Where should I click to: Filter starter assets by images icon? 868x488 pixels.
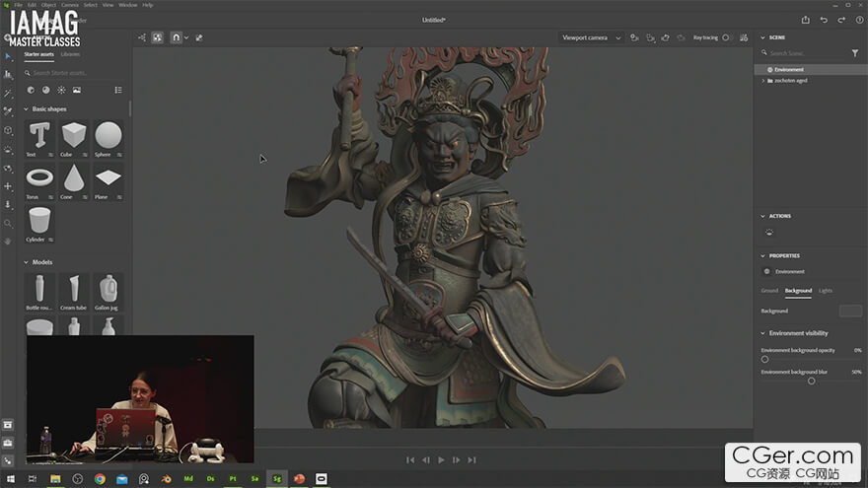[77, 90]
